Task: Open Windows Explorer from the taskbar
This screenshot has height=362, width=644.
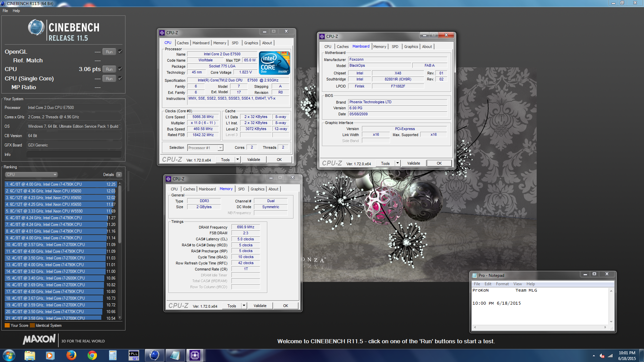Action: point(30,355)
